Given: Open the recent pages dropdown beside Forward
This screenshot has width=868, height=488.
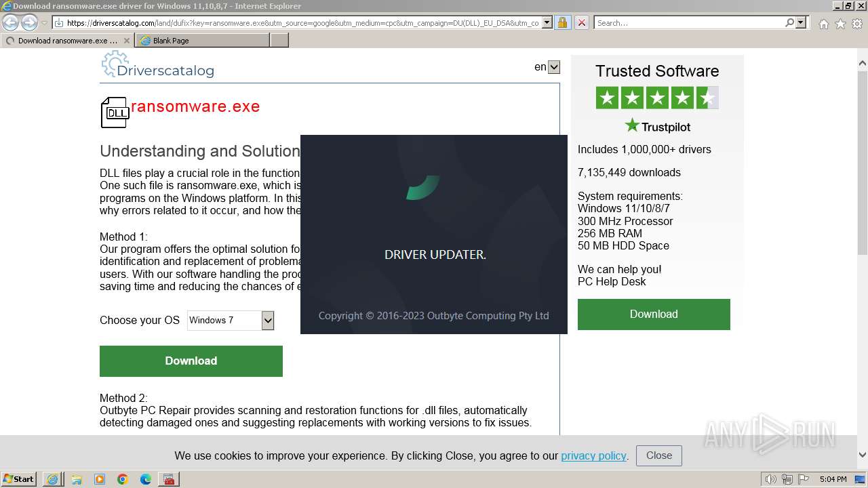Looking at the screenshot, I should pos(44,23).
